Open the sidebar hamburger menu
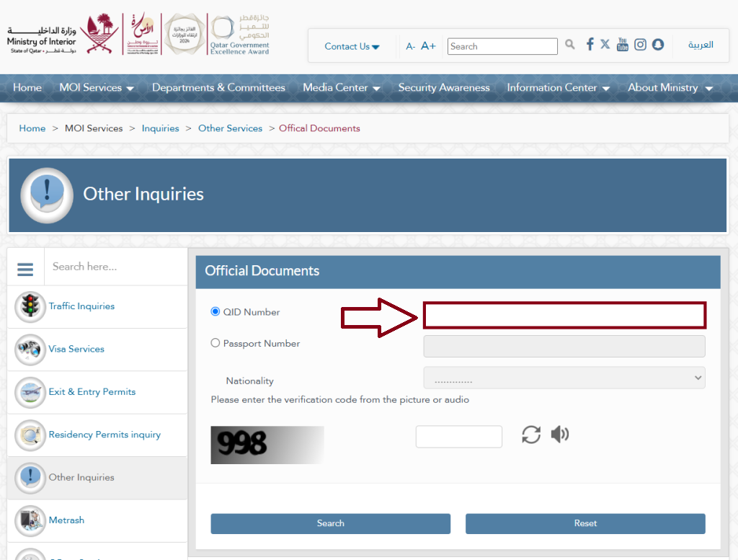This screenshot has height=560, width=738. coord(25,267)
